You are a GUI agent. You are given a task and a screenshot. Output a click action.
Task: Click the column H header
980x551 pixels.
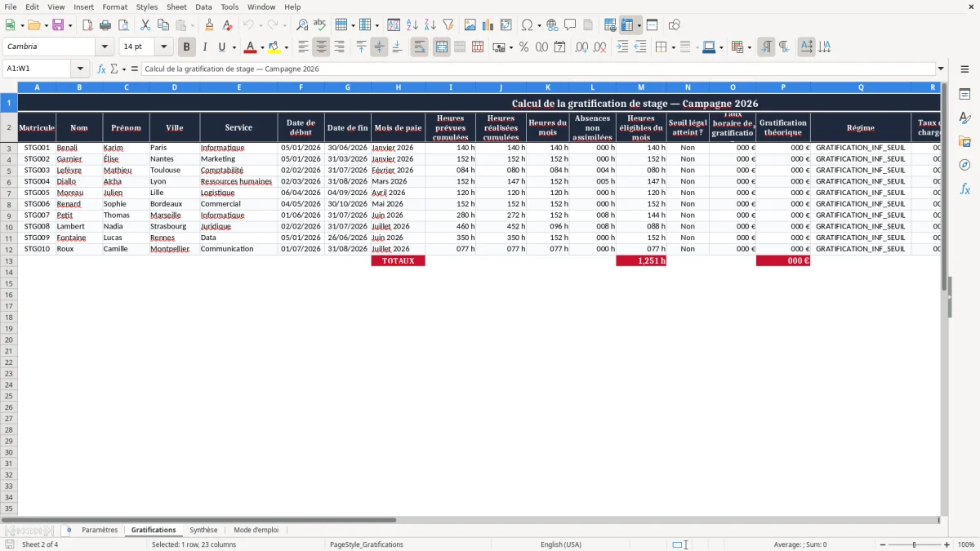[398, 87]
